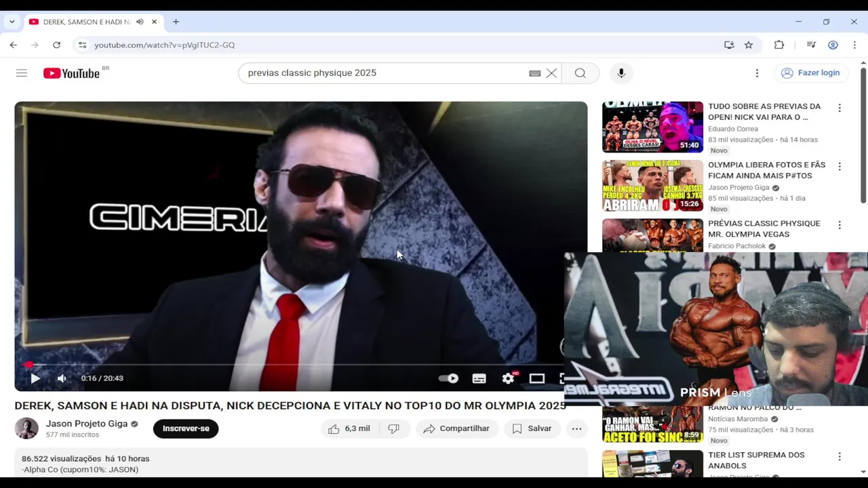Screen dimensions: 868x488
Task: Go to the YouTube home logo
Action: pos(71,73)
